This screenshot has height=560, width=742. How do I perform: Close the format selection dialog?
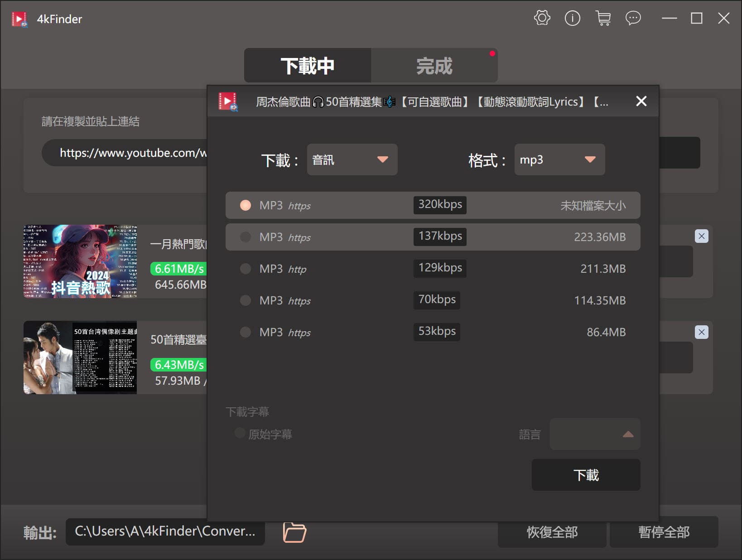coord(641,101)
